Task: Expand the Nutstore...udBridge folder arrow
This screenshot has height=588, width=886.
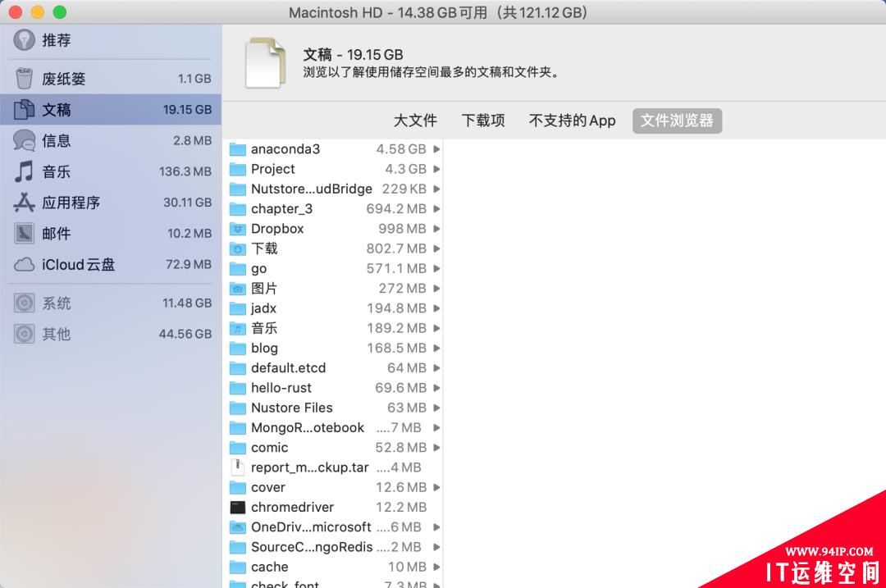Action: [x=436, y=189]
